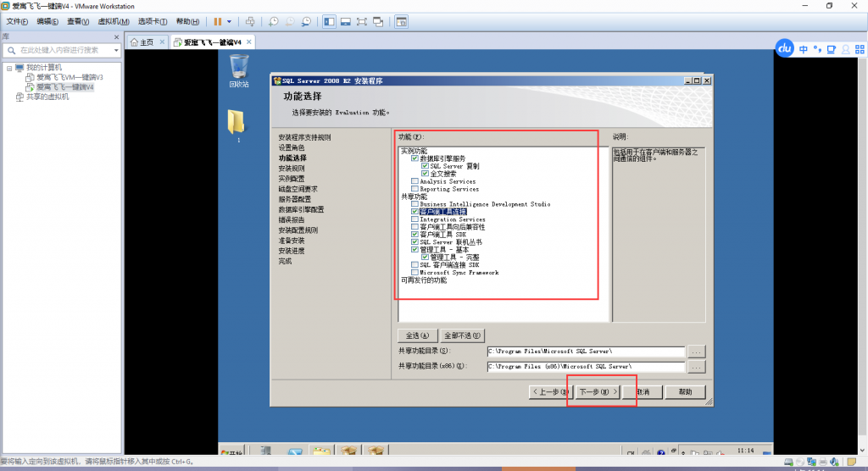The width and height of the screenshot is (868, 471).
Task: Select 共享的虚拟机 in the library
Action: click(47, 97)
